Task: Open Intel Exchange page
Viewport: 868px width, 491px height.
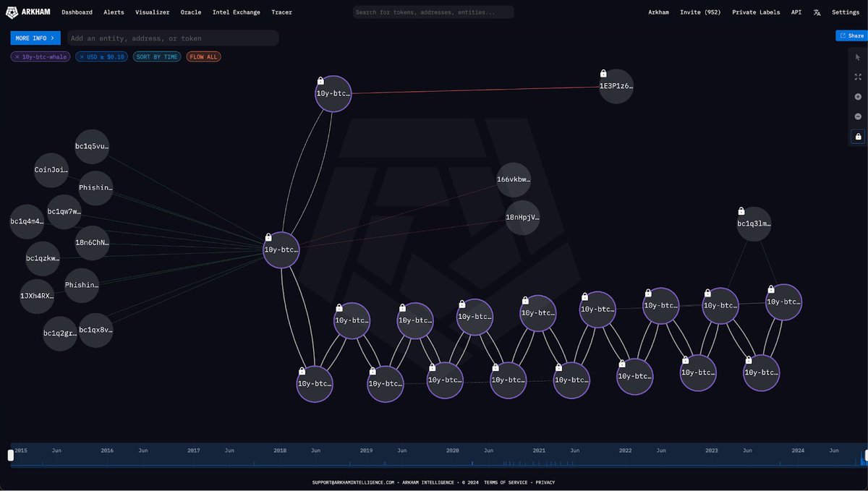Action: 237,12
